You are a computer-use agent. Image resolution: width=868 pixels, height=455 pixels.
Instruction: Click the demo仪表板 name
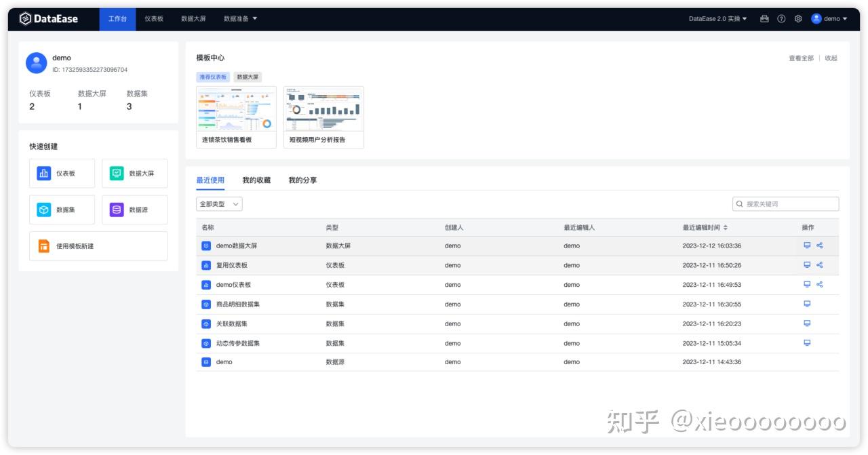[233, 285]
